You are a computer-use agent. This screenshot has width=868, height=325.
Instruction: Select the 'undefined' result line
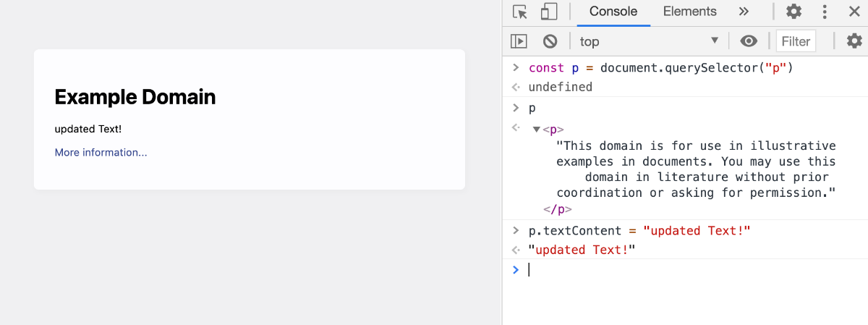pyautogui.click(x=561, y=87)
